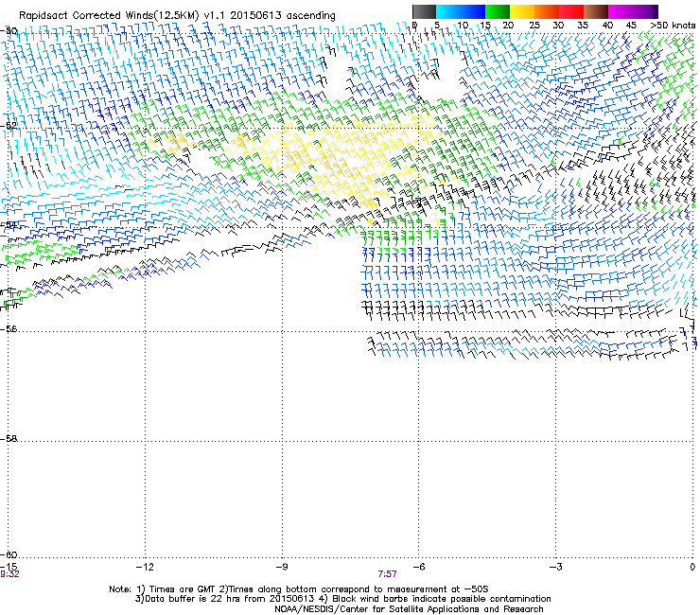This screenshot has width=700, height=615.
Task: Click the longitude label "-9"
Action: tap(281, 567)
